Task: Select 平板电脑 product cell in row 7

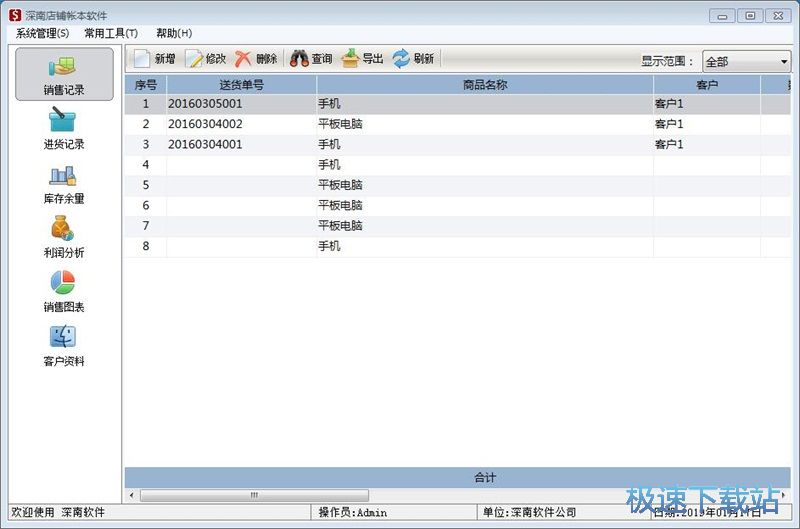Action: (485, 226)
